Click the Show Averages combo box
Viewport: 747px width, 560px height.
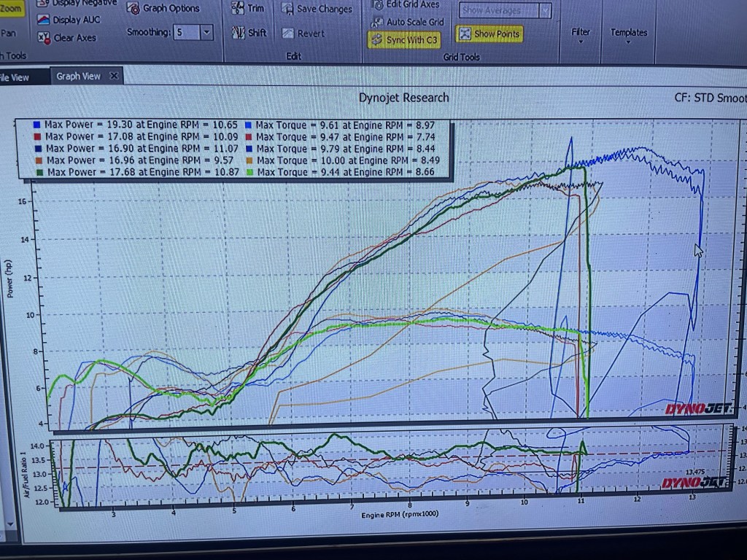[x=505, y=10]
